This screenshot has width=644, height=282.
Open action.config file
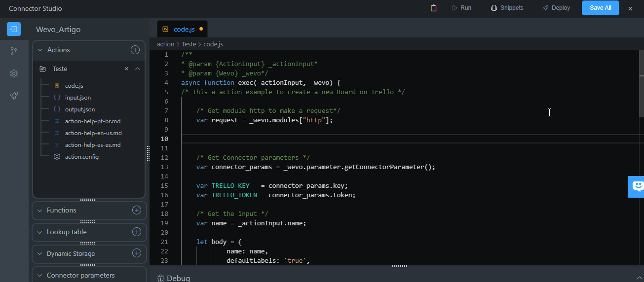click(81, 157)
